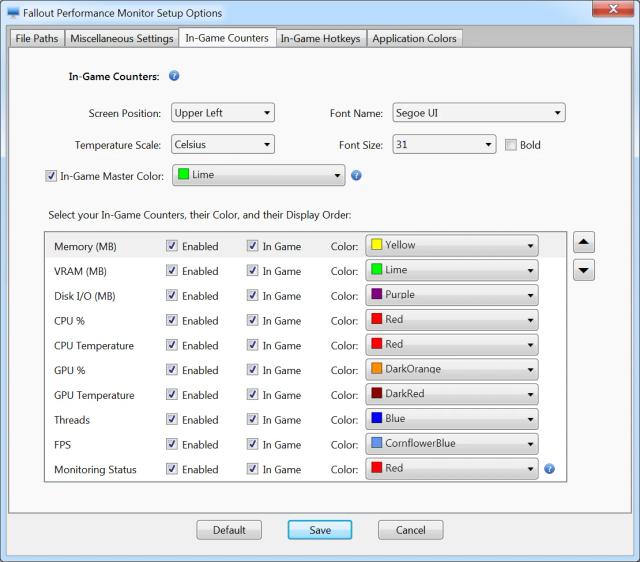The height and width of the screenshot is (562, 640).
Task: Uncheck CPU Temperature Enabled checkbox
Action: coord(172,345)
